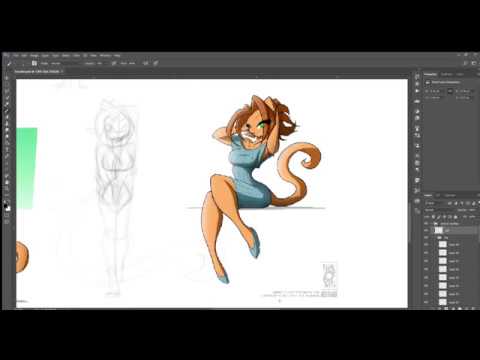Toggle link width and height in Properties
480x360 pixels.
pos(450,91)
